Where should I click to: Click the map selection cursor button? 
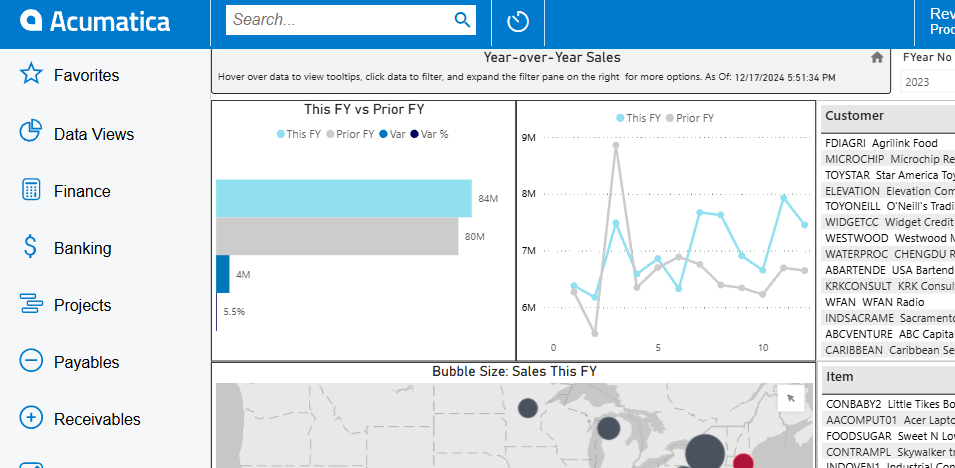tap(790, 398)
